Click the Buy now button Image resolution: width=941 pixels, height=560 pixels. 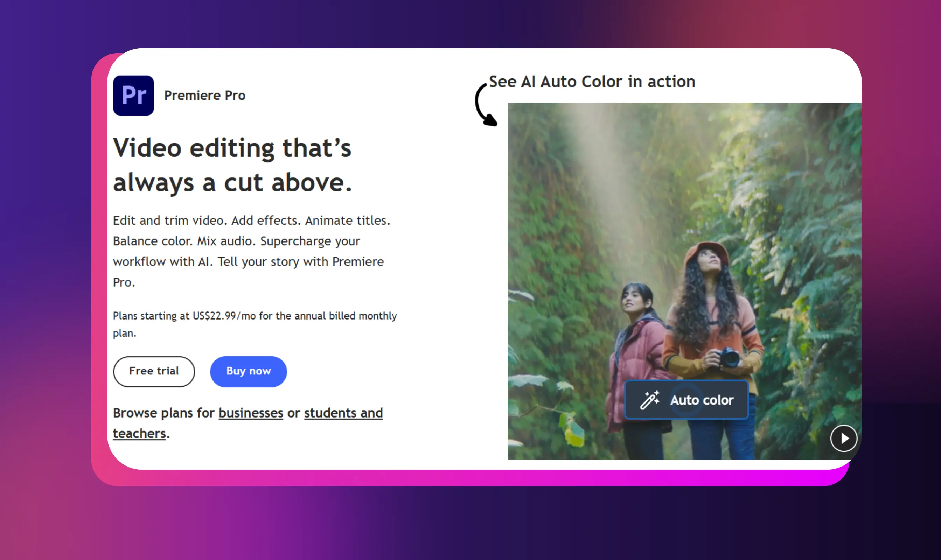point(248,371)
